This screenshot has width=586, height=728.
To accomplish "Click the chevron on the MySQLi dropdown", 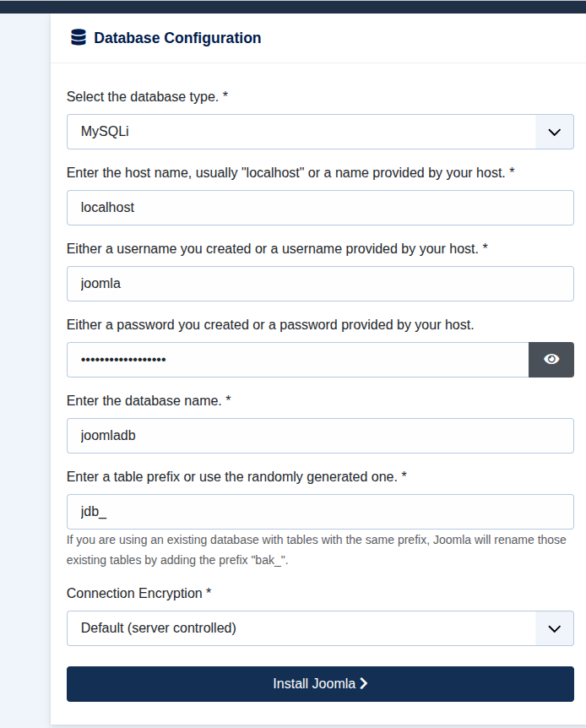I will pyautogui.click(x=555, y=132).
